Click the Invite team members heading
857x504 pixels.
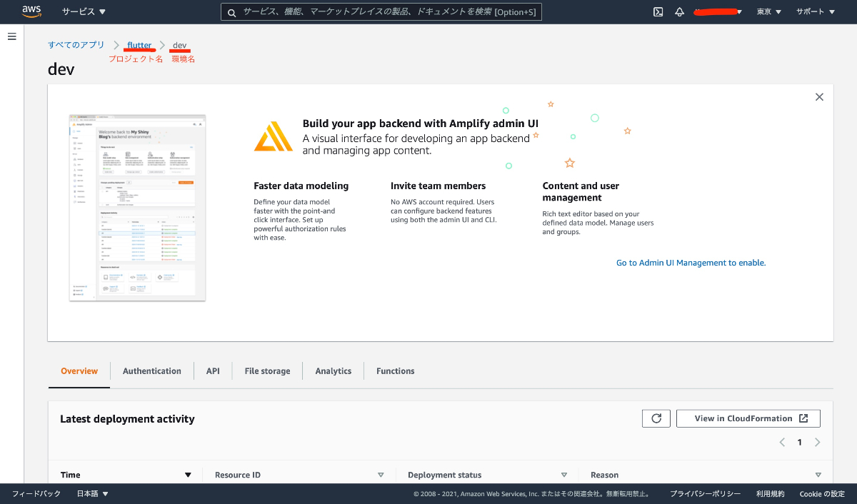438,186
